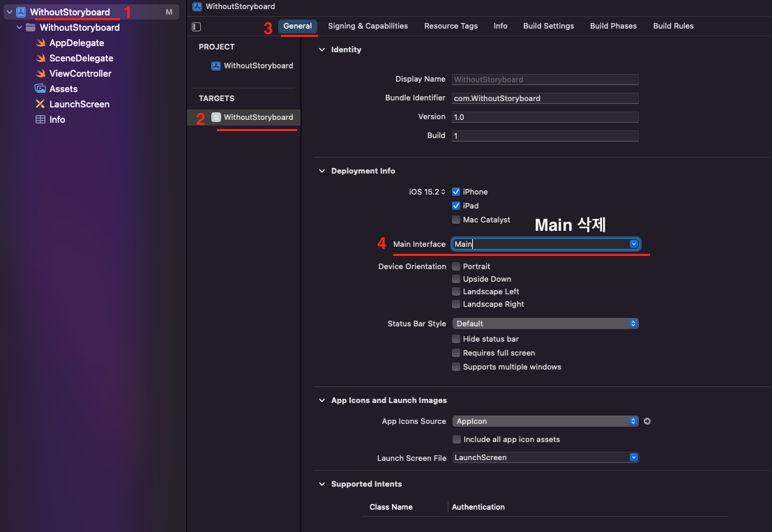This screenshot has width=772, height=532.
Task: Click the SceneDelegate Swift file icon
Action: [40, 58]
